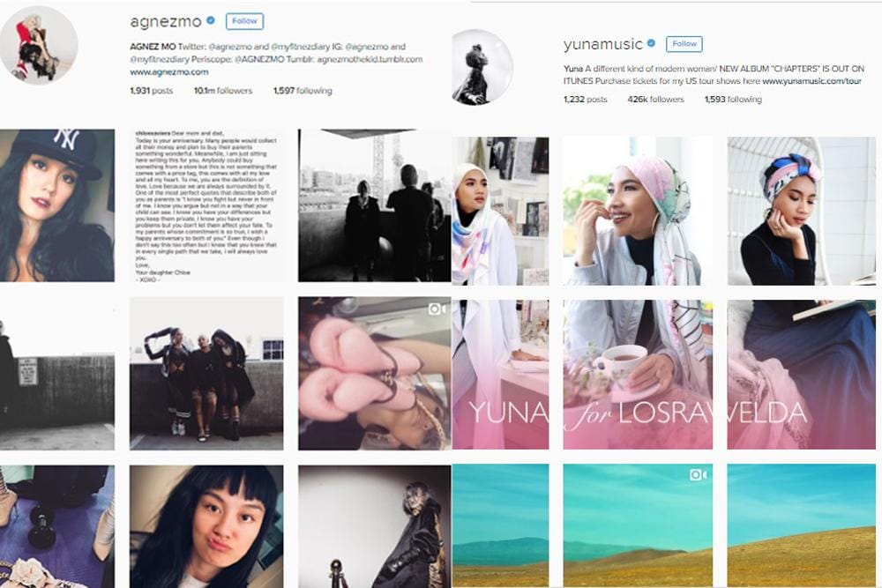The image size is (882, 588).
Task: Open the anniversary letter text post
Action: pos(206,205)
